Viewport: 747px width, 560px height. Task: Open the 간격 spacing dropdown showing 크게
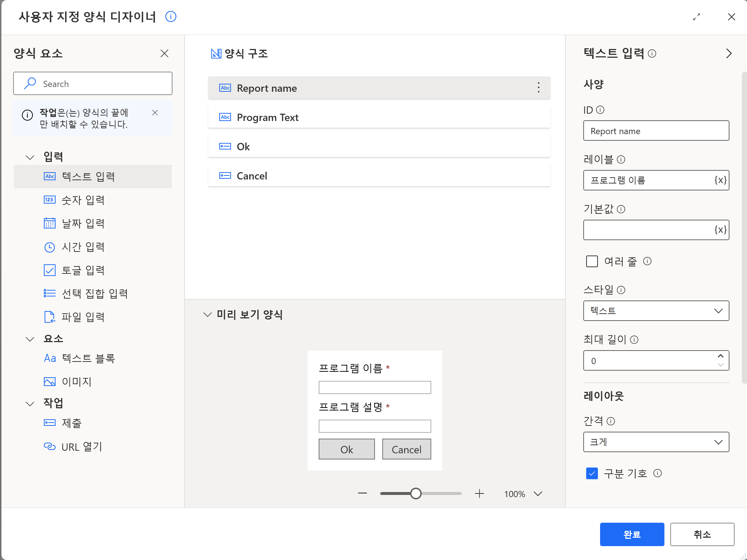tap(656, 442)
